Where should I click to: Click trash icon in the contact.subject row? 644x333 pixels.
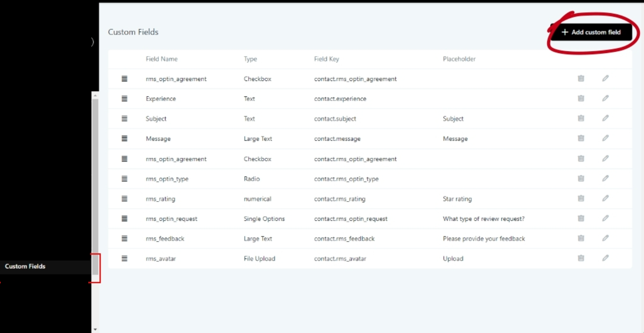(x=581, y=118)
